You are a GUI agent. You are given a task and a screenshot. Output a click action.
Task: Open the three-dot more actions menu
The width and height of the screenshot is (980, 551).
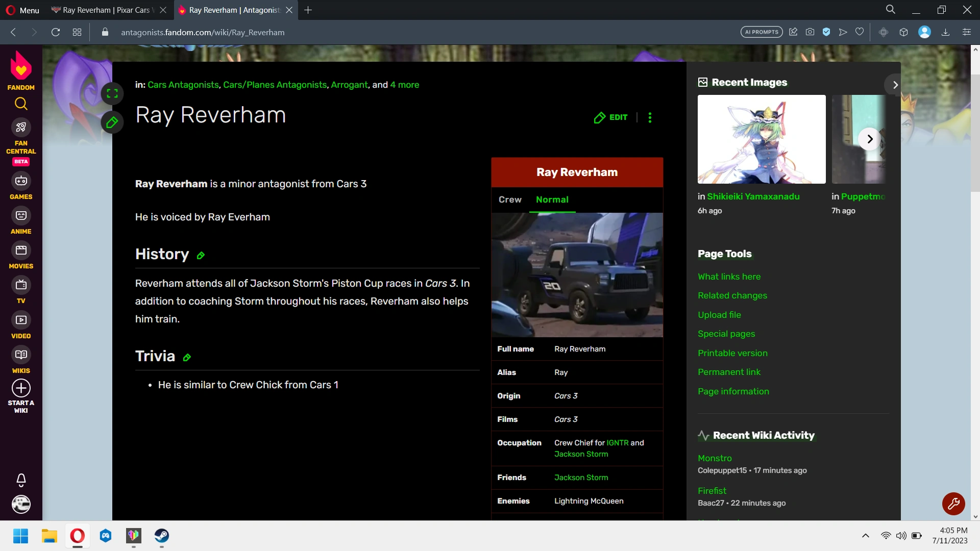pos(650,118)
